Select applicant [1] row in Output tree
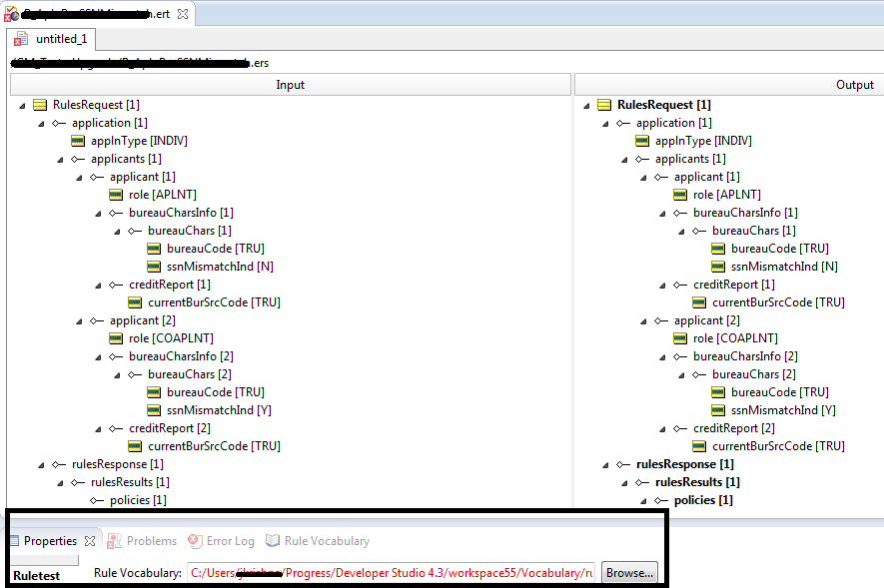884x588 pixels. tap(707, 177)
